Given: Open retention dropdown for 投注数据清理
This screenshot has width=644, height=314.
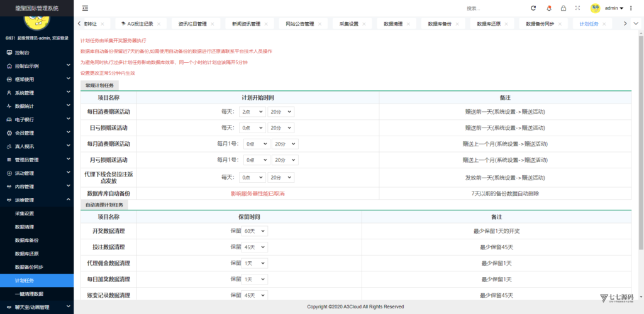Looking at the screenshot, I should pyautogui.click(x=254, y=247).
